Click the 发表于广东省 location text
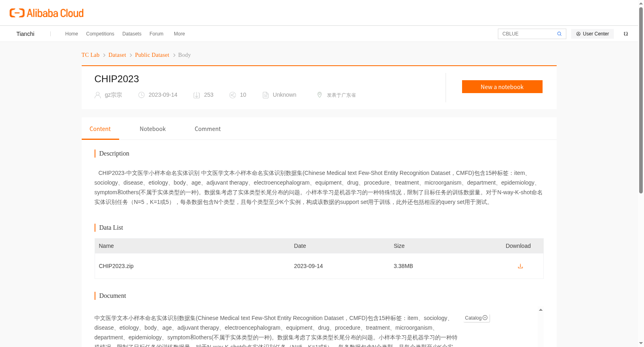The image size is (644, 347). click(x=341, y=95)
